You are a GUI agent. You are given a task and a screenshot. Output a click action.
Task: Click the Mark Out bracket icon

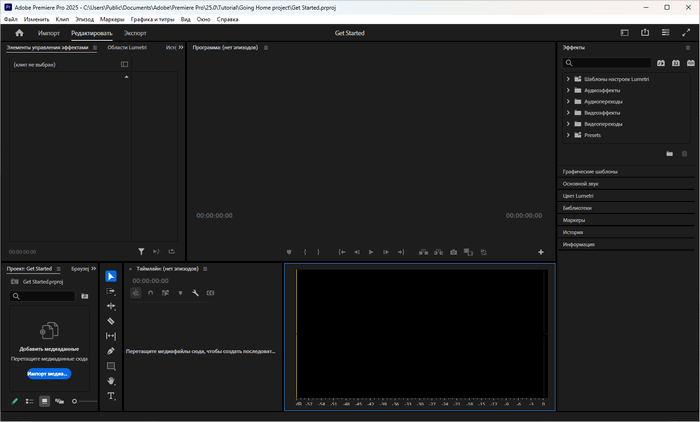(318, 252)
